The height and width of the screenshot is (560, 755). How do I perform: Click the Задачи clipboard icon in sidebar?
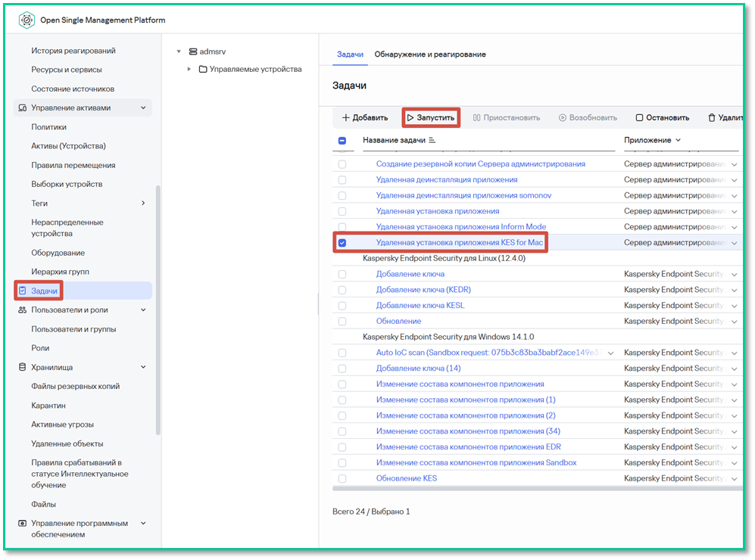pyautogui.click(x=22, y=291)
